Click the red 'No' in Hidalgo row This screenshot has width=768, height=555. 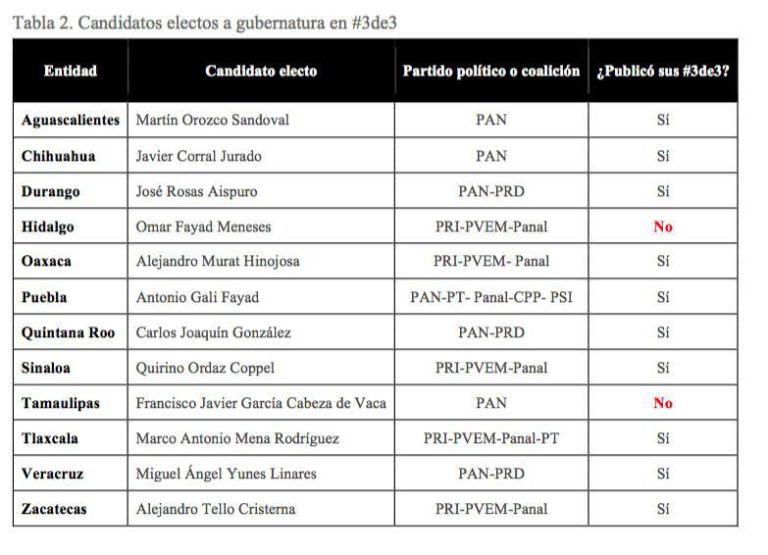point(663,227)
